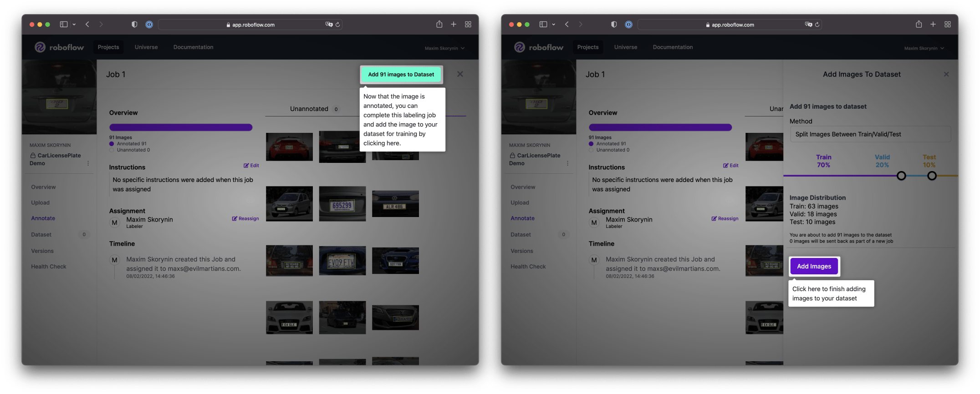Click the Reassign icon link beside the Add Images panel
This screenshot has height=394, width=980.
click(x=725, y=219)
